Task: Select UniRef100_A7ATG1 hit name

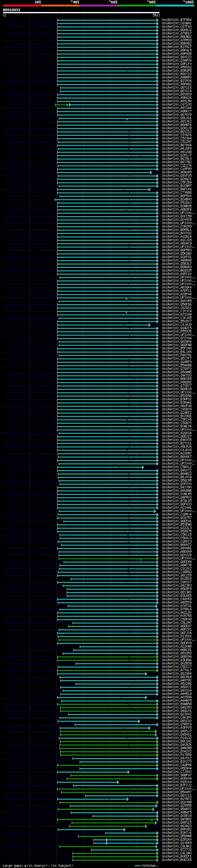Action: (177, 606)
